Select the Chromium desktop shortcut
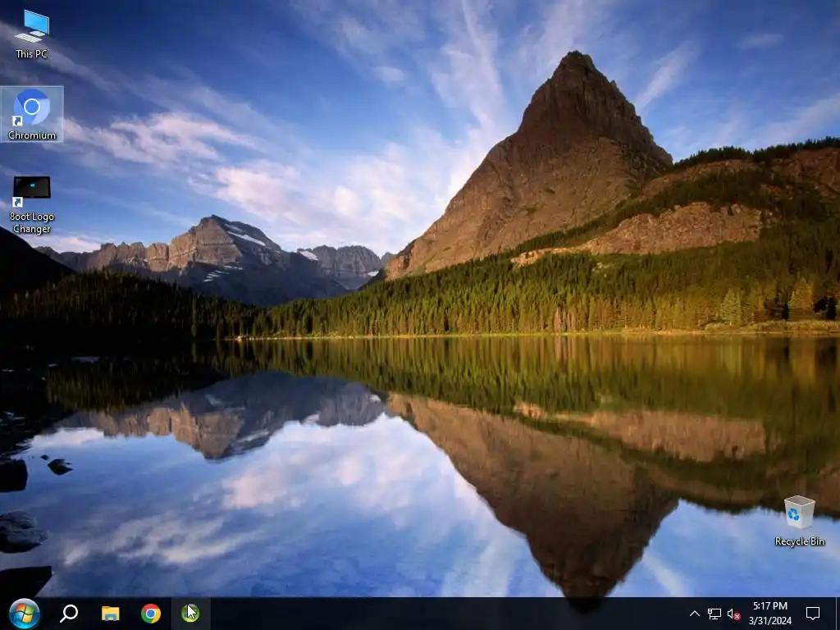840x630 pixels. pos(32,114)
